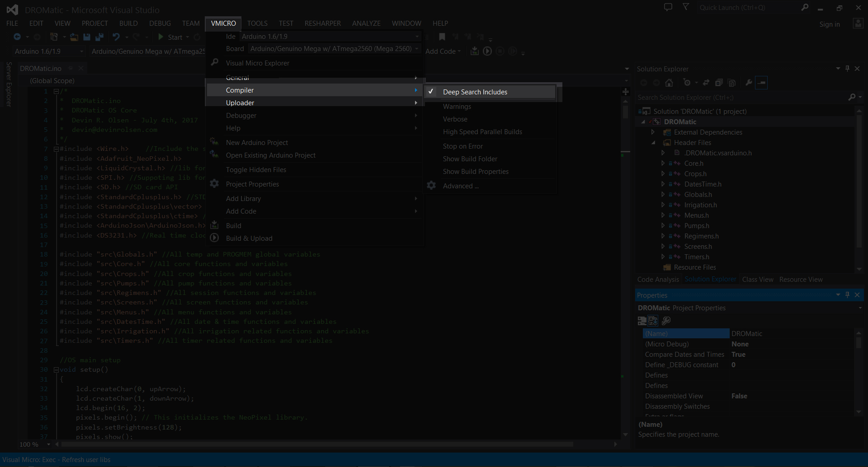Click the Show All Files icon in Solution Explorer
868x467 pixels.
pos(732,83)
